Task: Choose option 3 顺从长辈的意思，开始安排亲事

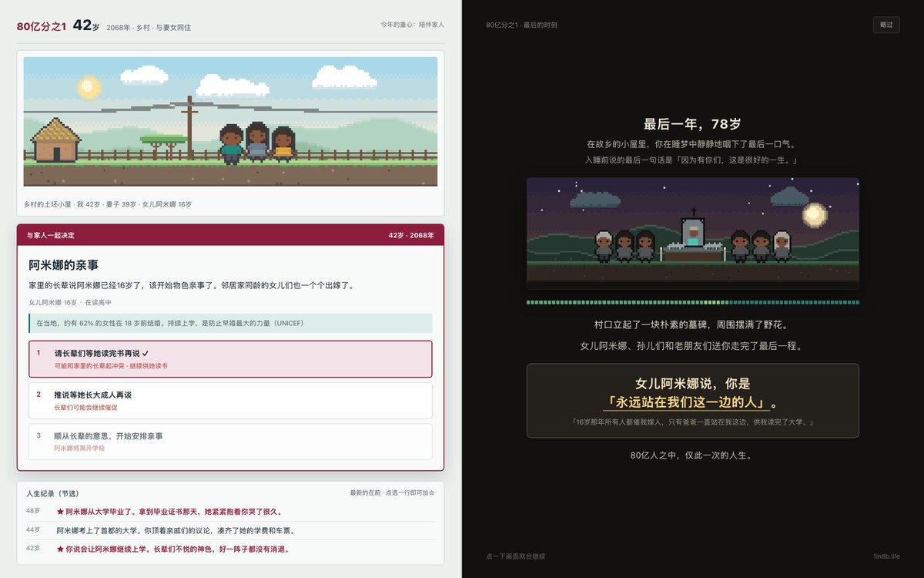Action: (x=230, y=442)
